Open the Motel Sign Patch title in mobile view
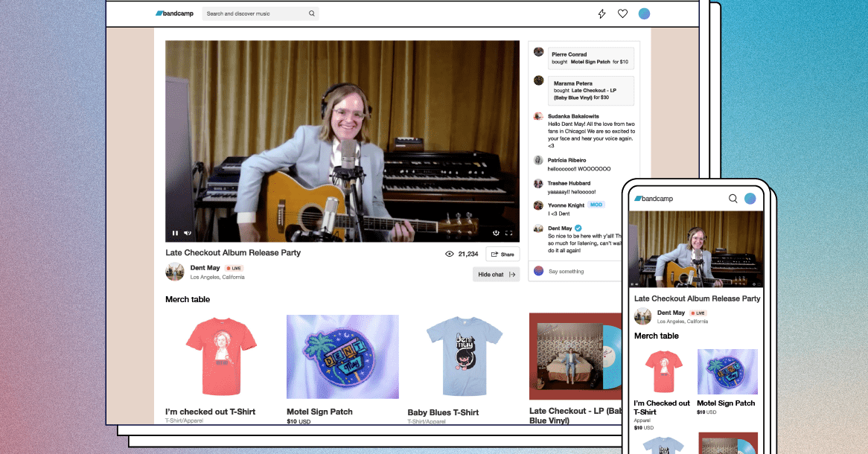 click(x=726, y=403)
